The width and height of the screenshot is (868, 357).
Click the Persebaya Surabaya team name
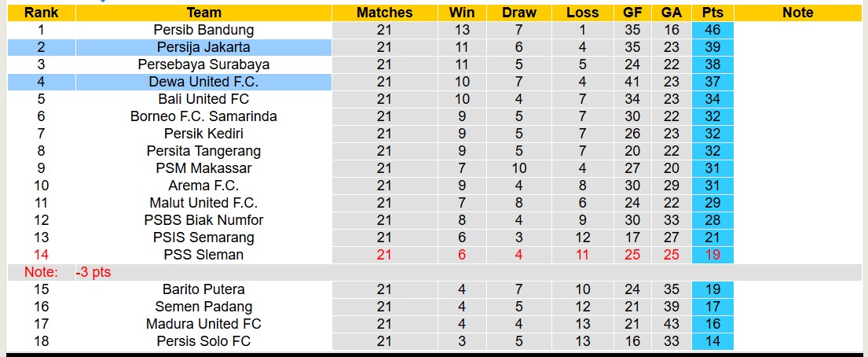click(203, 64)
